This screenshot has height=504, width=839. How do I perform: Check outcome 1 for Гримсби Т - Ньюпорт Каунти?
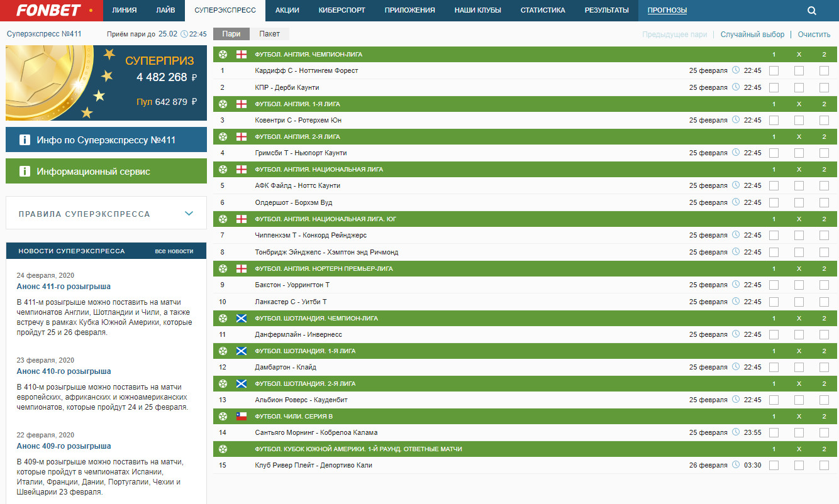coord(774,153)
